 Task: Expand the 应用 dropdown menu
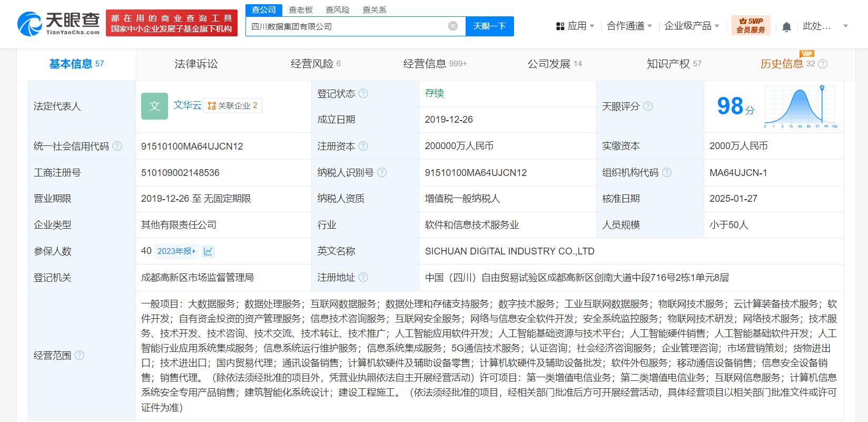(575, 26)
